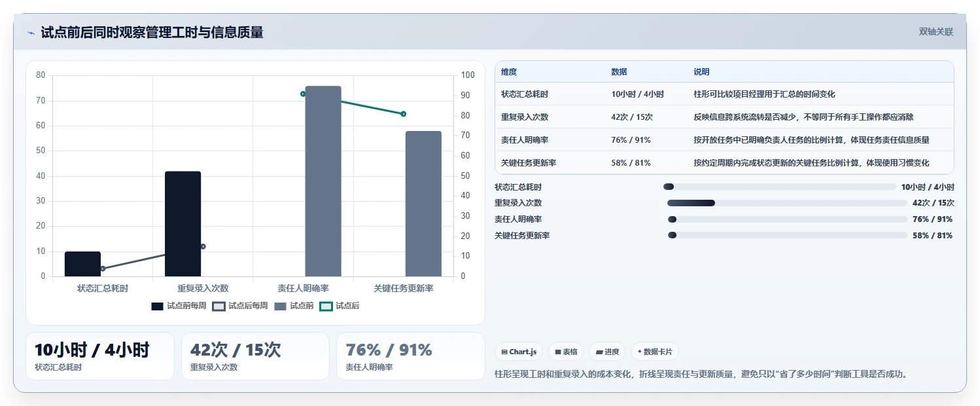Click the gray bar for 责任人明确率

[x=323, y=181]
